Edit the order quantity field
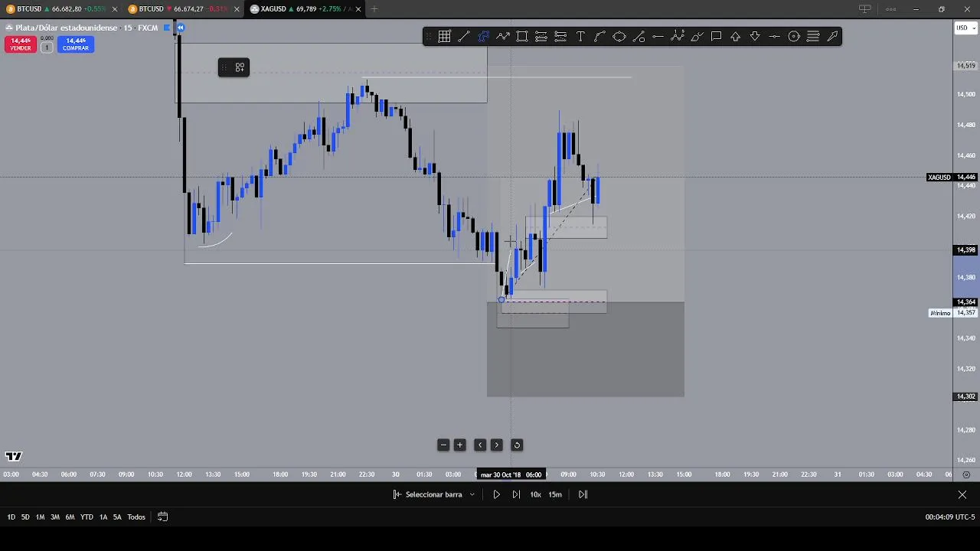Viewport: 980px width, 551px height. (x=46, y=47)
